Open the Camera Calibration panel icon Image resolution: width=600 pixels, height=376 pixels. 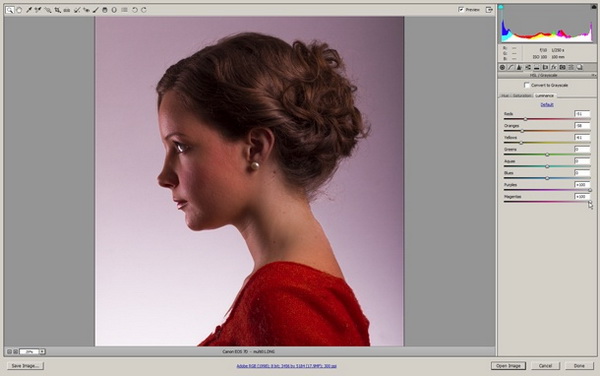562,67
